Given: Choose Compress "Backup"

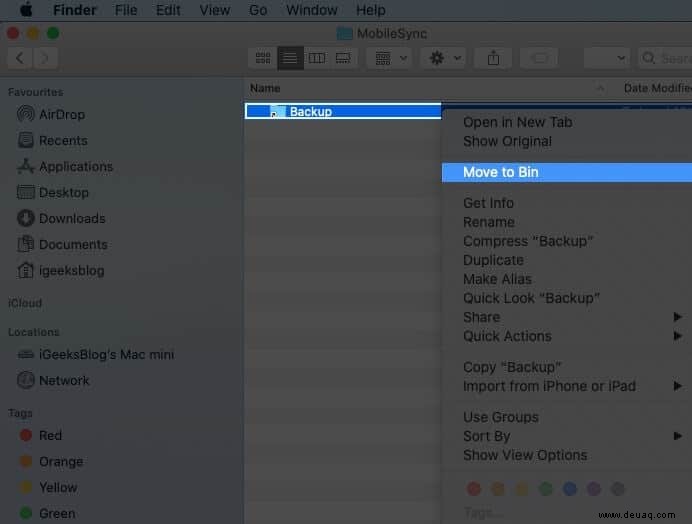Looking at the screenshot, I should 528,241.
